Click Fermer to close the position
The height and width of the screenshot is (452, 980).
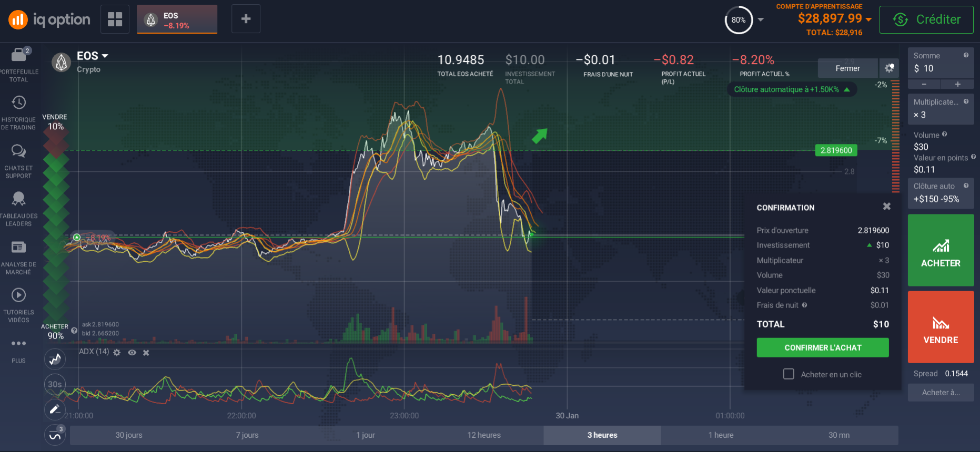tap(847, 68)
